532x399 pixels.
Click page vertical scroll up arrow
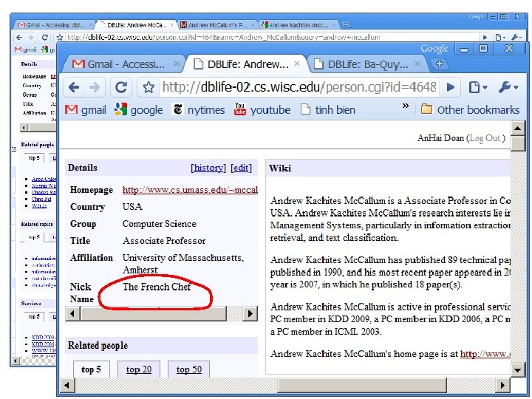pyautogui.click(x=517, y=129)
